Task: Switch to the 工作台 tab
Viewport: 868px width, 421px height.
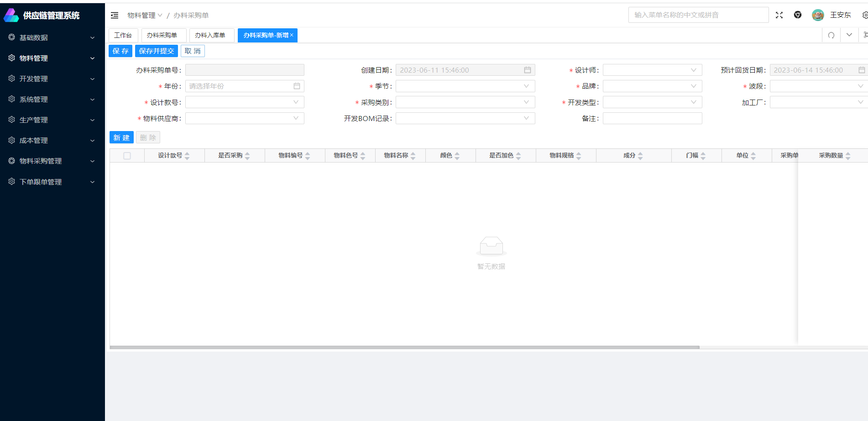Action: click(123, 35)
